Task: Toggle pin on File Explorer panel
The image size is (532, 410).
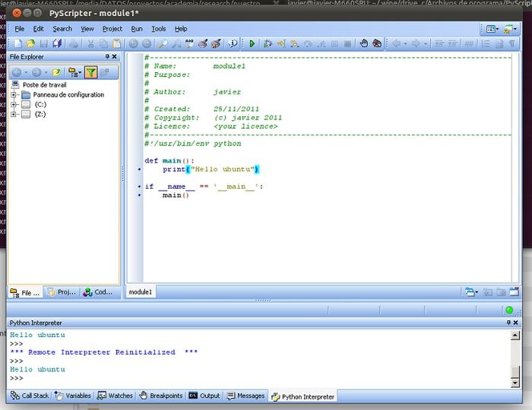Action: coord(107,57)
